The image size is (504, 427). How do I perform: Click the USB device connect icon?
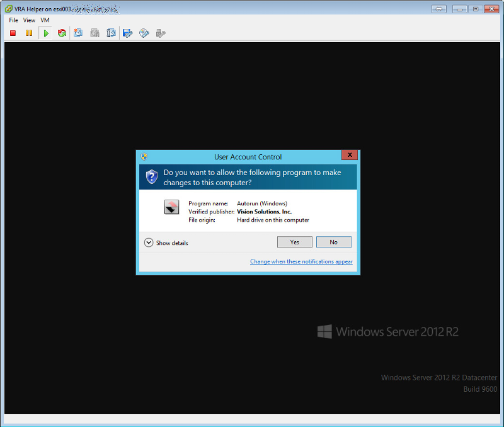161,33
